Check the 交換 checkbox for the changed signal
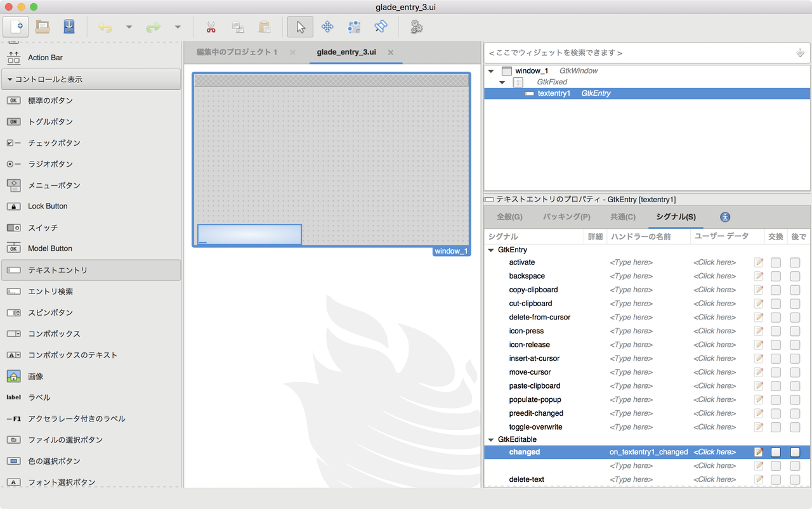 [775, 452]
